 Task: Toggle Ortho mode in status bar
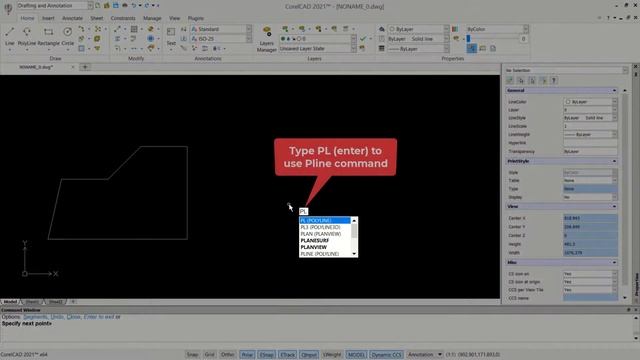228,355
